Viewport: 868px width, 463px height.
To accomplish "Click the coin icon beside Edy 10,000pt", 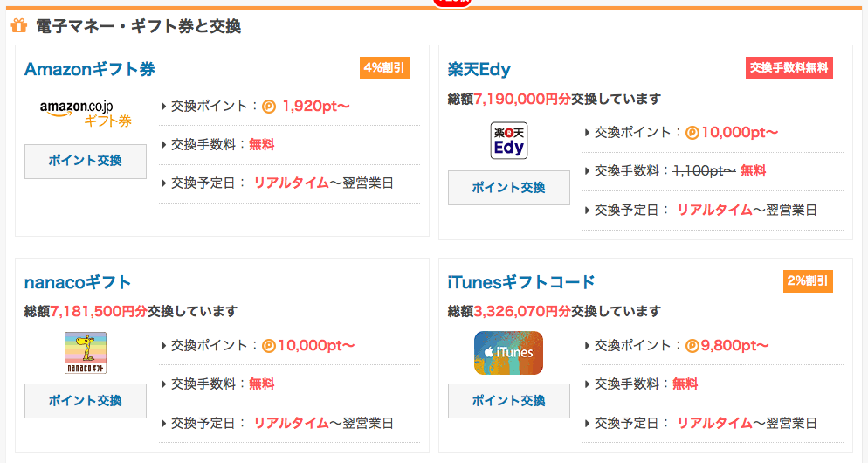I will click(x=692, y=133).
